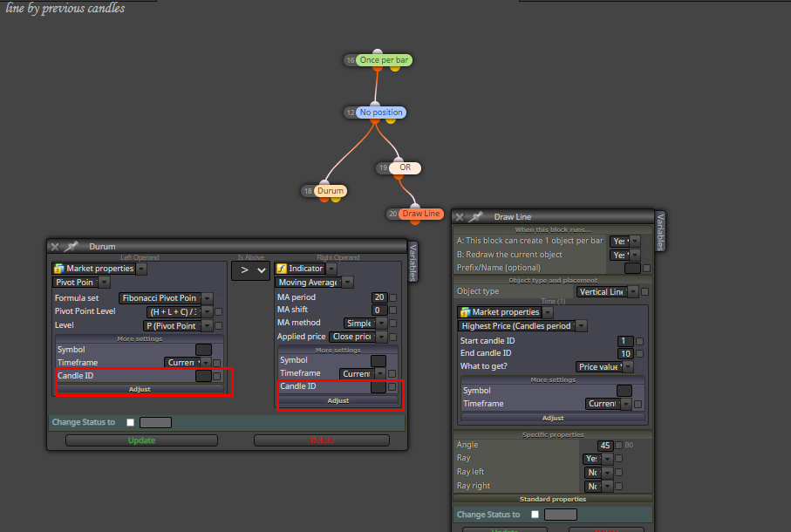Viewport: 791px width, 532px height.
Task: Click the Prefix/Name optional field
Action: pyautogui.click(x=632, y=269)
